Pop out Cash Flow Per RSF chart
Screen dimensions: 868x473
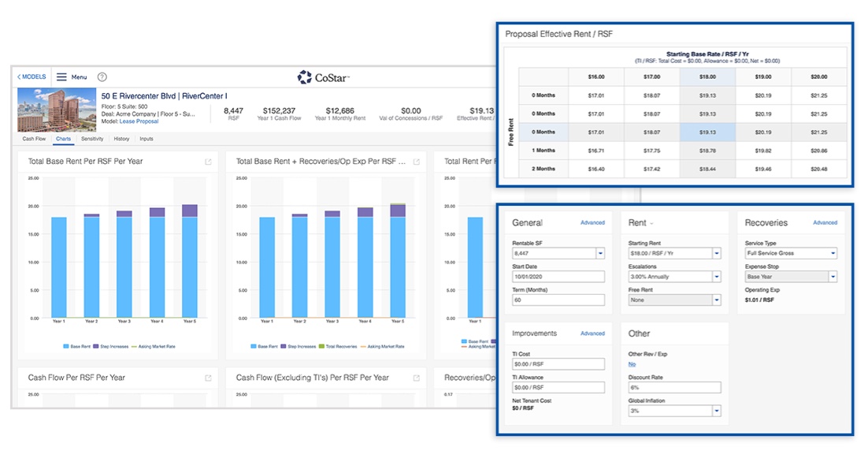[x=209, y=378]
